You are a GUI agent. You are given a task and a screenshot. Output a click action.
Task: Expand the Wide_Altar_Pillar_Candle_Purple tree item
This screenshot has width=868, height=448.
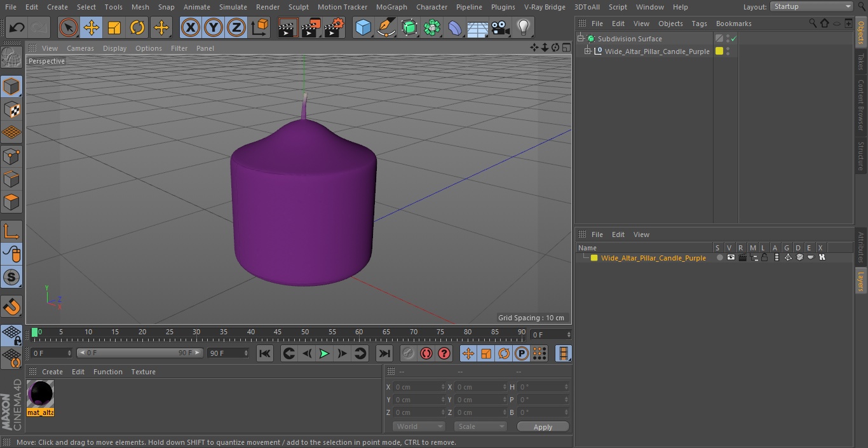pyautogui.click(x=588, y=51)
